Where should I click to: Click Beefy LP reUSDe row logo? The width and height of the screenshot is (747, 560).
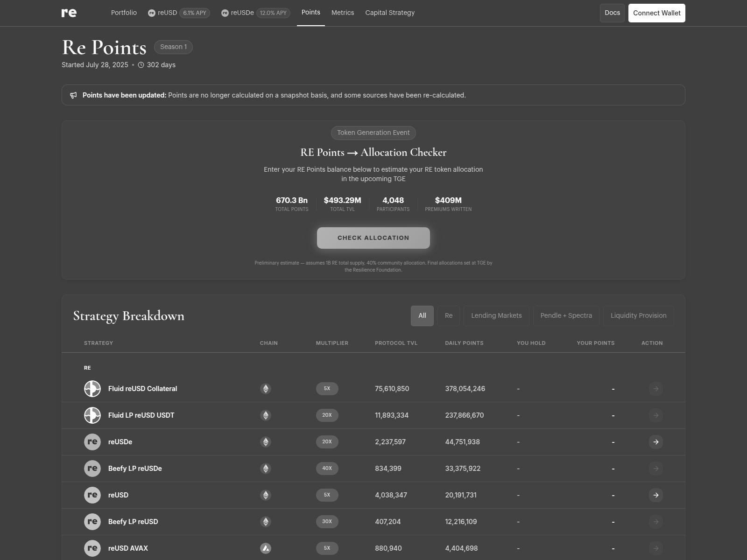92,469
